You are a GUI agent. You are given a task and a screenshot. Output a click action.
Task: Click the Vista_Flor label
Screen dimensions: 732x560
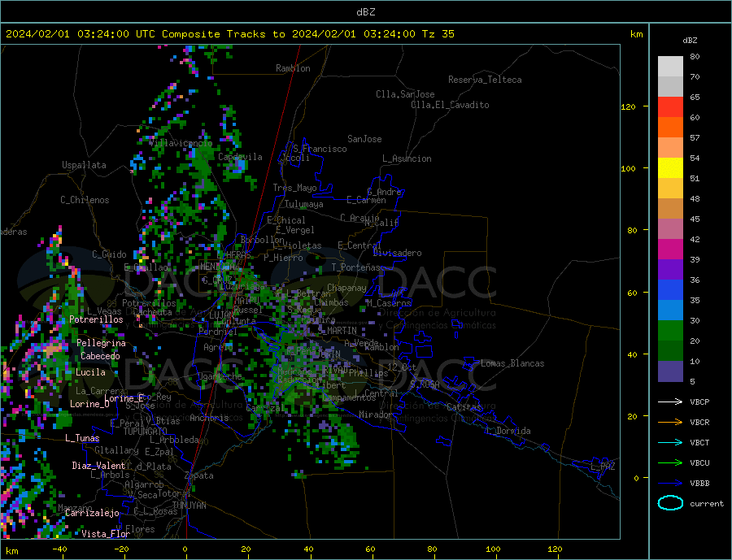click(x=106, y=534)
